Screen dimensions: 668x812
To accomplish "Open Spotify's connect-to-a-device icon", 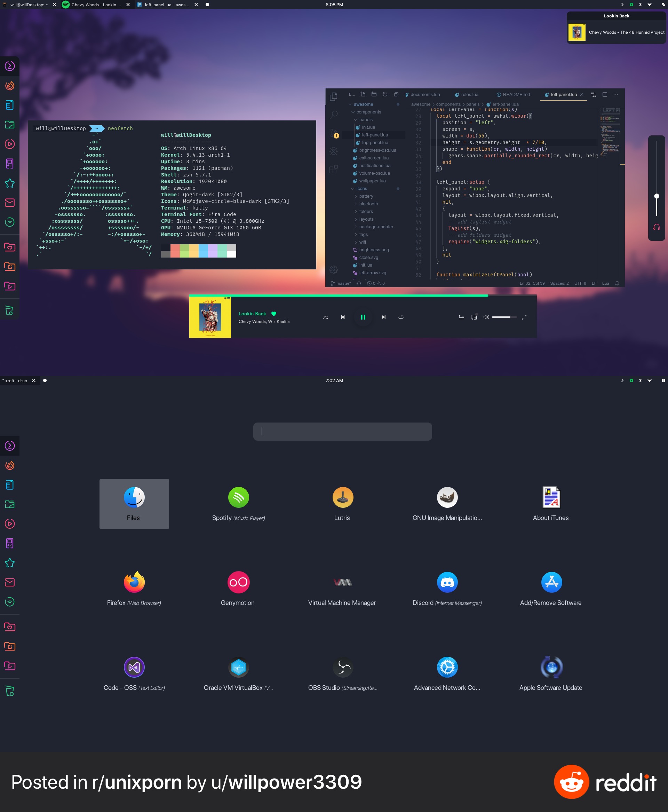I will click(474, 317).
